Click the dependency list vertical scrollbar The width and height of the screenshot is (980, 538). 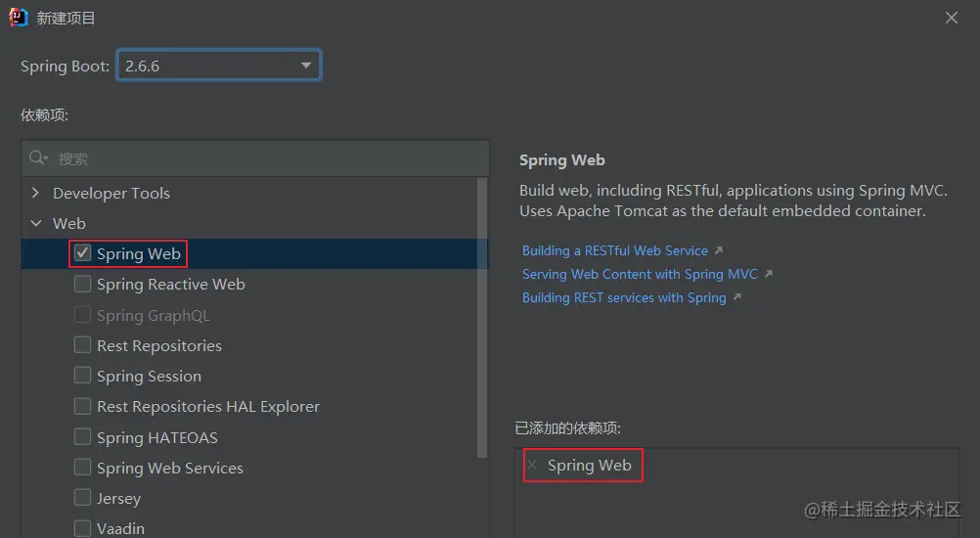click(x=482, y=313)
